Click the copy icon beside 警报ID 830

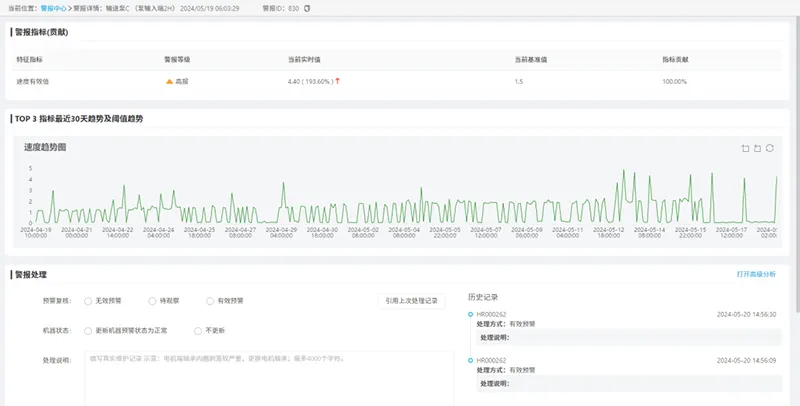(307, 8)
